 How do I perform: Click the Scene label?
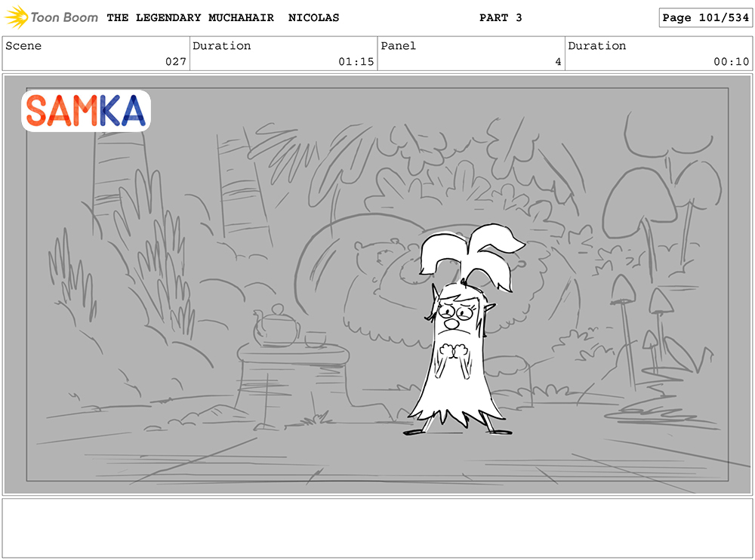pos(23,46)
